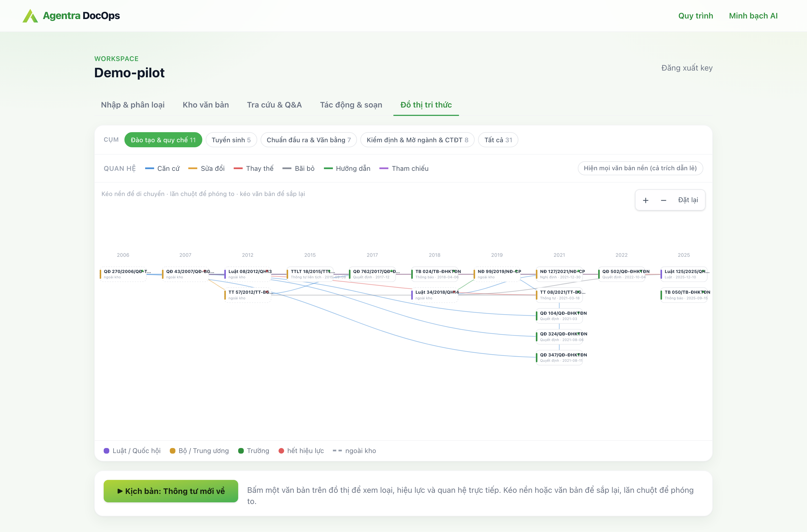Select the Tất cả 31 cluster chip
Image resolution: width=807 pixels, height=532 pixels.
498,140
